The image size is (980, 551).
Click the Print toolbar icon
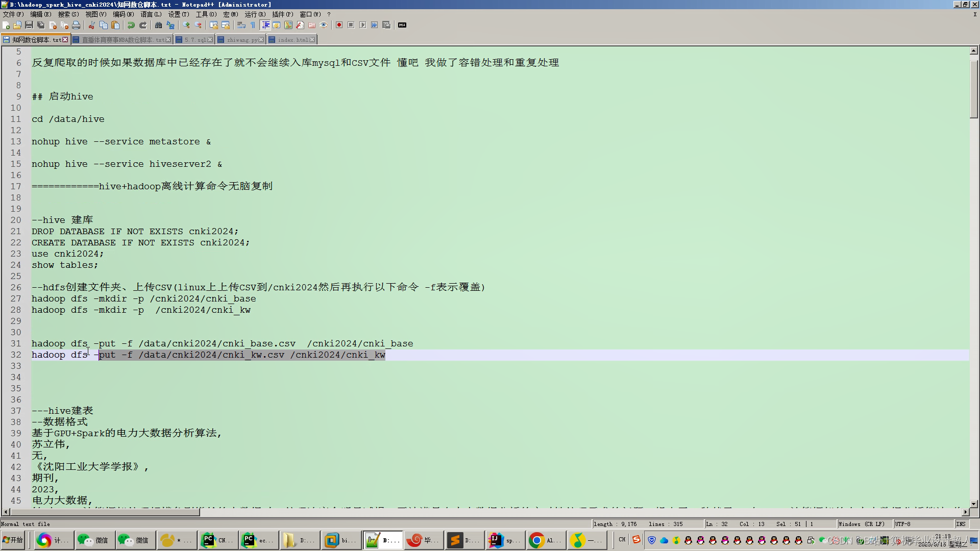pos(76,25)
